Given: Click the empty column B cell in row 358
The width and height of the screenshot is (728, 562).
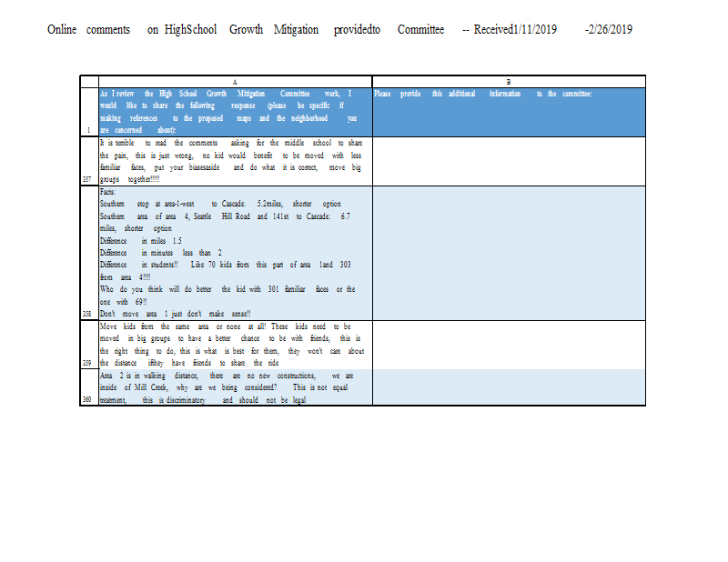Looking at the screenshot, I should (x=509, y=253).
